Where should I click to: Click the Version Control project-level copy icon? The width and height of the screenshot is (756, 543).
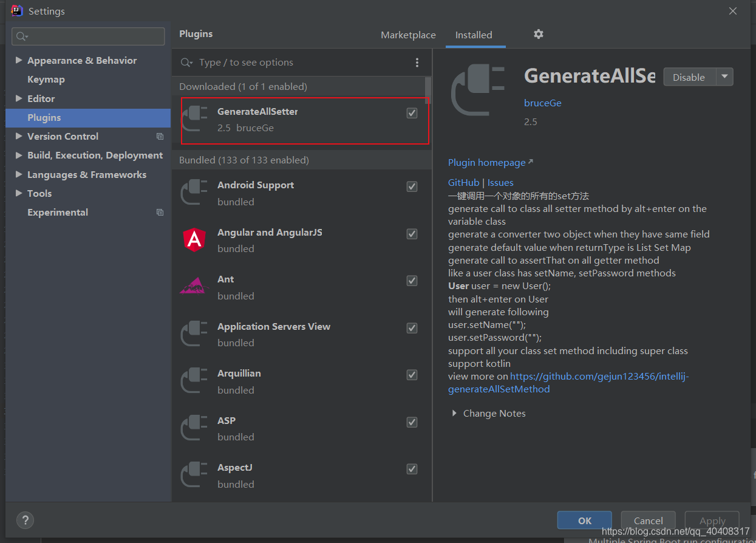160,137
